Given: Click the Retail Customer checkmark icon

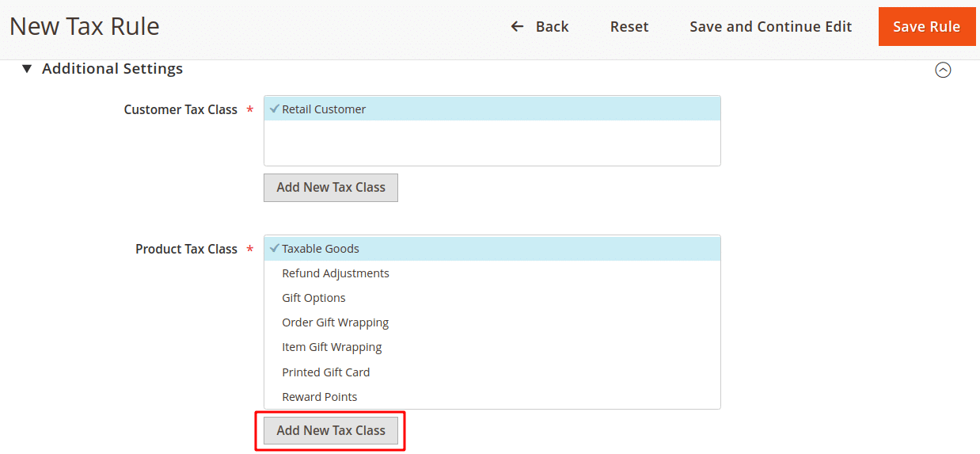Looking at the screenshot, I should tap(274, 109).
